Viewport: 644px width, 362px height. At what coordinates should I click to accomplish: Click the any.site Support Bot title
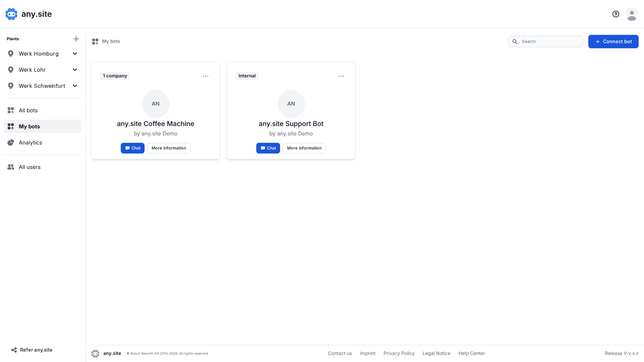pyautogui.click(x=291, y=124)
